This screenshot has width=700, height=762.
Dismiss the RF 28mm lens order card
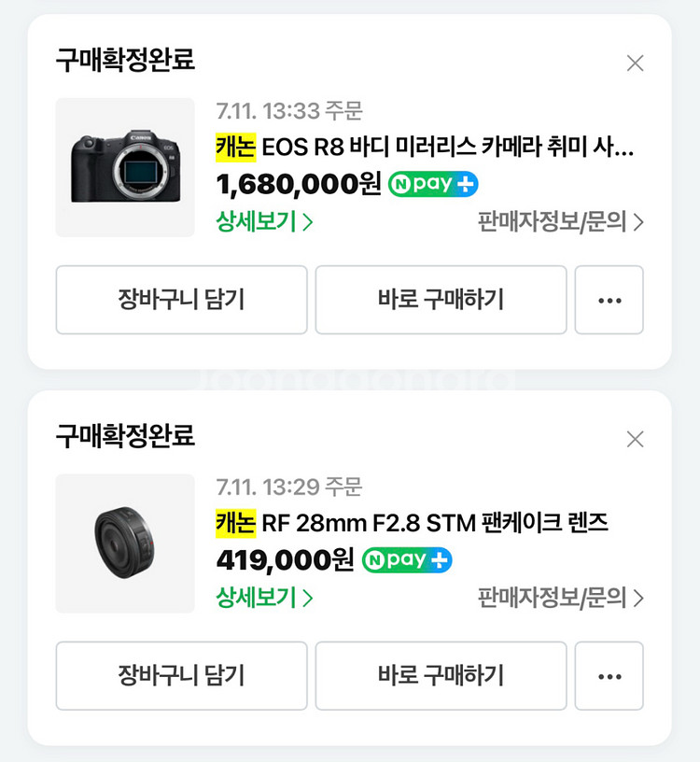tap(635, 439)
